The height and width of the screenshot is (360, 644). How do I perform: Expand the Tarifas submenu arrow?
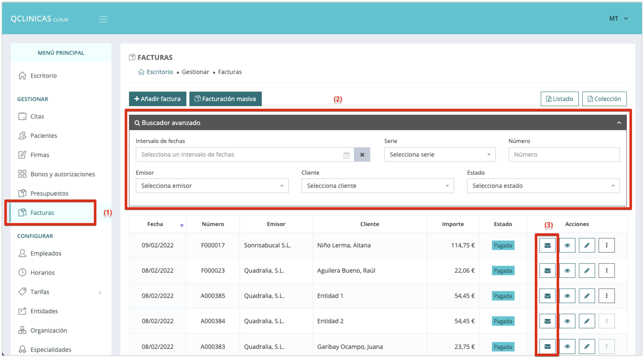pyautogui.click(x=100, y=293)
